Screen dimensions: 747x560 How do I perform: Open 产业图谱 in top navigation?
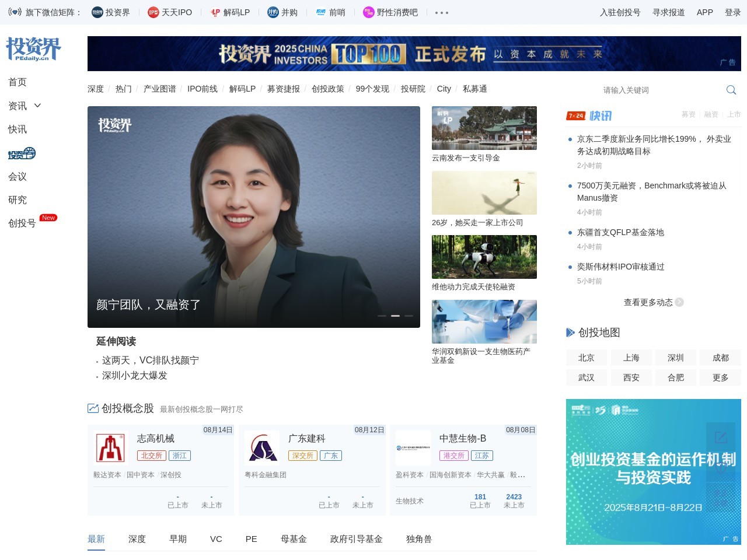tap(159, 89)
